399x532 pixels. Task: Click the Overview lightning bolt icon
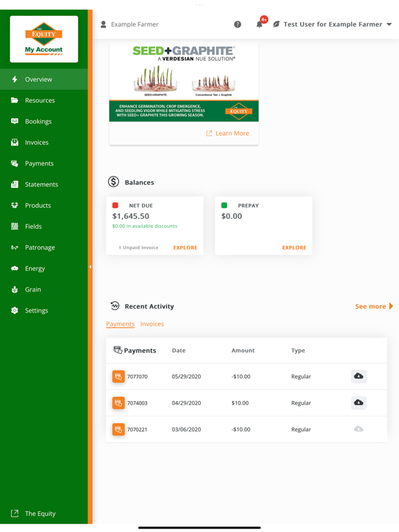click(15, 80)
